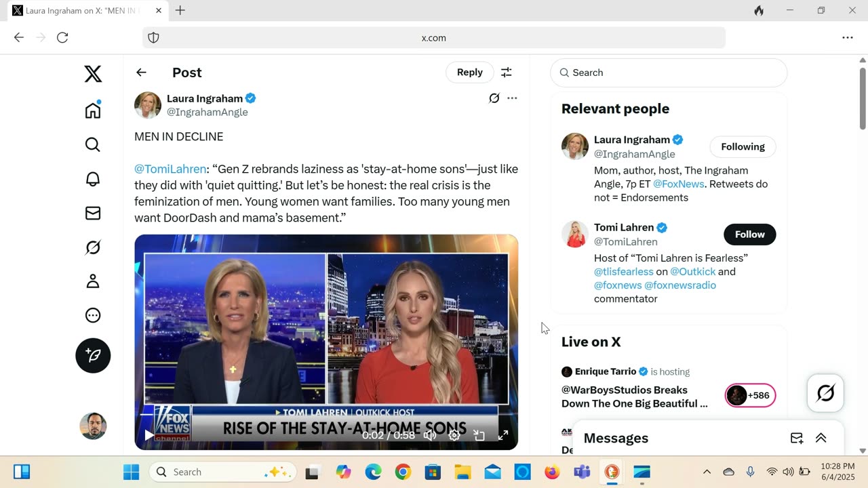Open video settings gear
The height and width of the screenshot is (488, 868).
point(454,435)
